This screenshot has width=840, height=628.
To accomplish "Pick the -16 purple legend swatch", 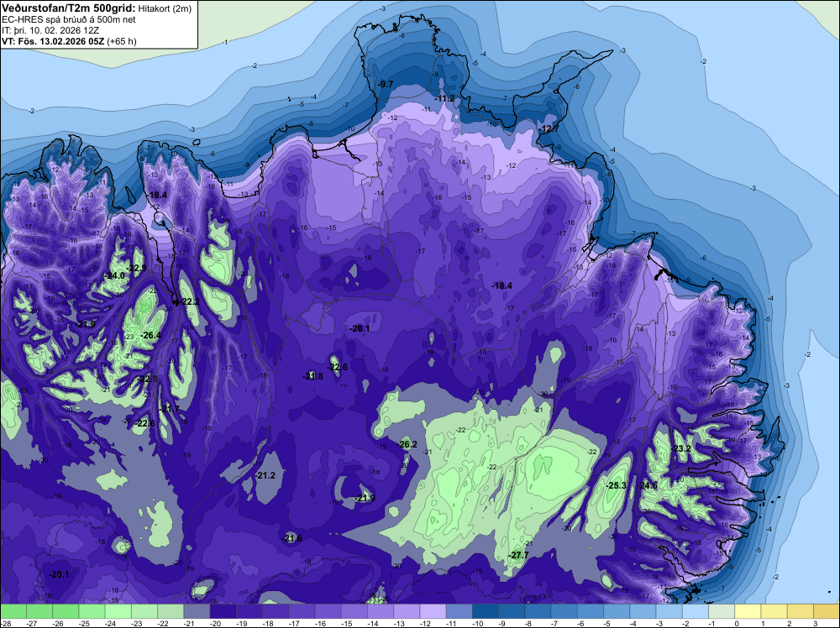I will click(x=328, y=611).
